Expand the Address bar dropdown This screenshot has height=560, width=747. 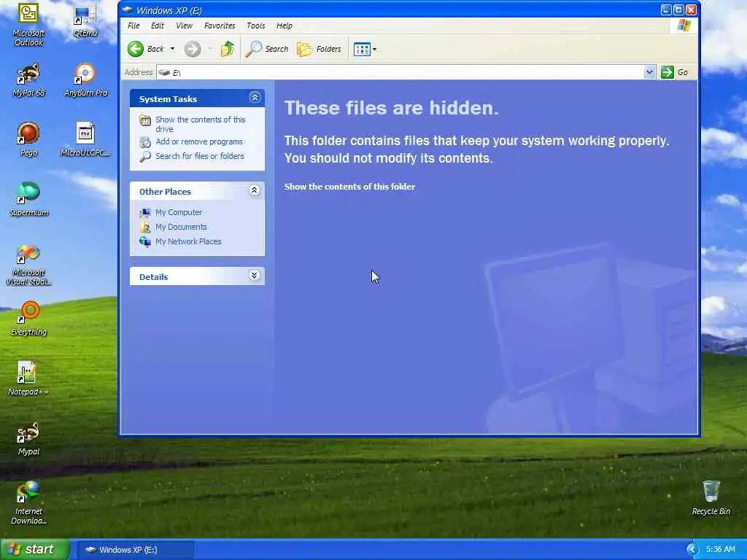point(649,72)
